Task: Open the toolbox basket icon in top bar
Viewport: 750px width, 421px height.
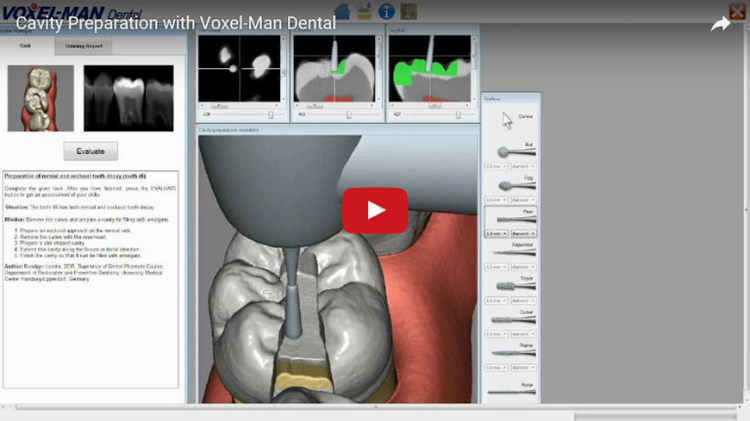Action: pyautogui.click(x=364, y=11)
